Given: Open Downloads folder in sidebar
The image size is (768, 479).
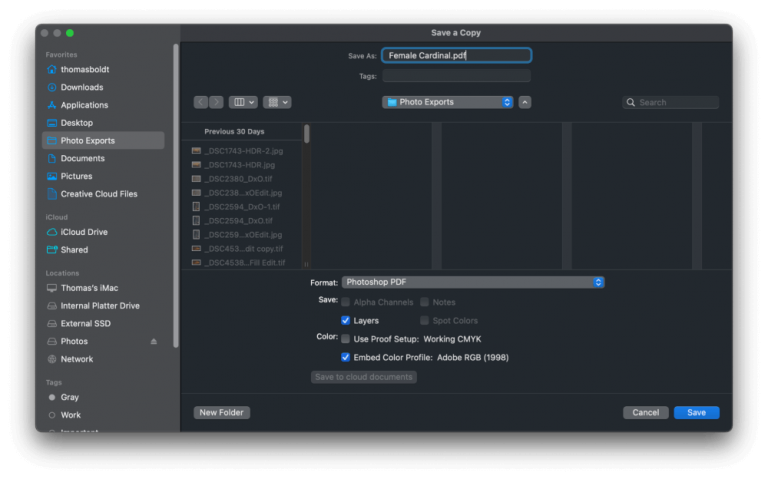Looking at the screenshot, I should click(x=81, y=87).
